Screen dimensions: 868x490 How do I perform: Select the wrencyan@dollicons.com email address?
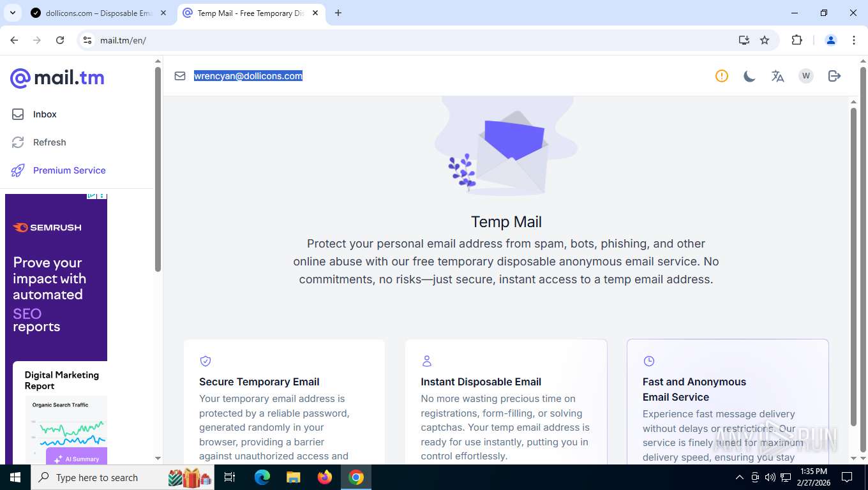click(x=248, y=76)
